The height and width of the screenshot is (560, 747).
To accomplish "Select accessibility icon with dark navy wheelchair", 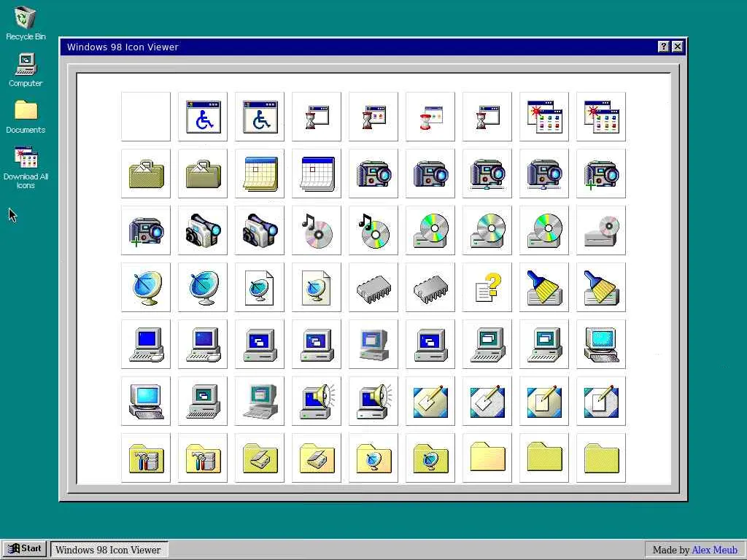I will (x=260, y=117).
